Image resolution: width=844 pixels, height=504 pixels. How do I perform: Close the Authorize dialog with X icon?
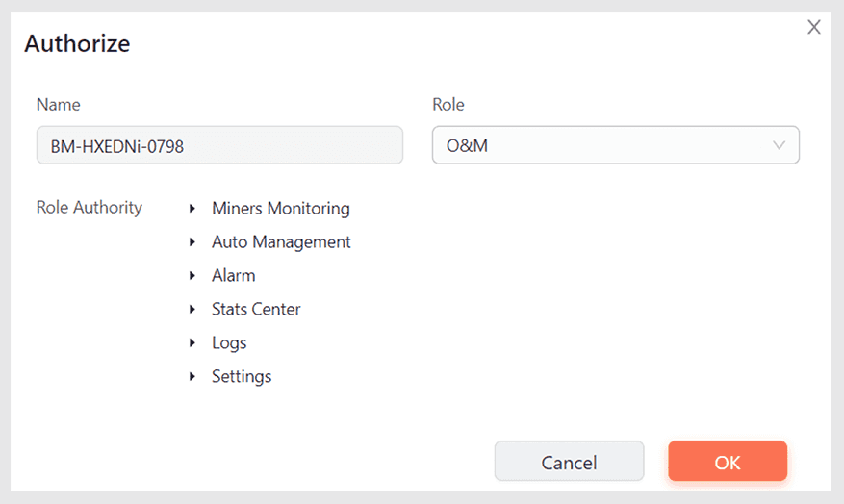pos(813,28)
